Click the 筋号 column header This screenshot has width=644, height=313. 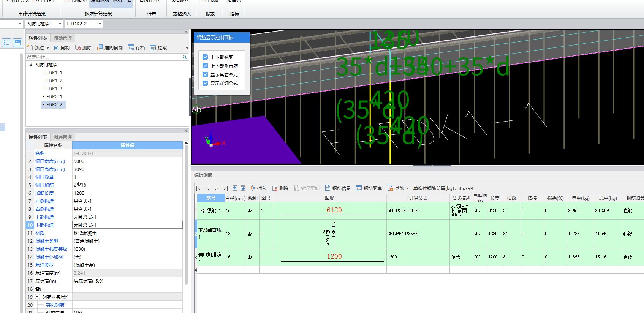point(211,198)
